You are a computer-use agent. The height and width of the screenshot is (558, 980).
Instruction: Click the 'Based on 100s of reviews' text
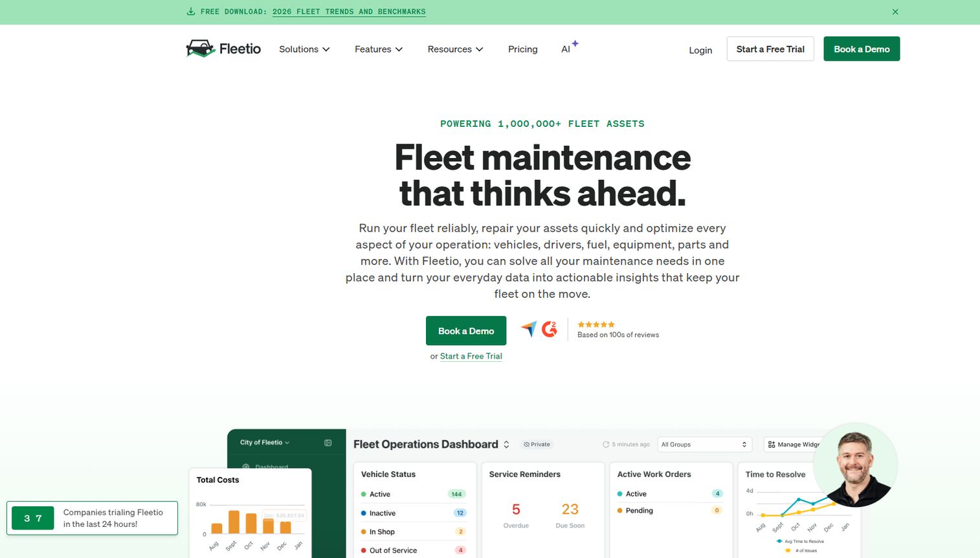click(618, 335)
